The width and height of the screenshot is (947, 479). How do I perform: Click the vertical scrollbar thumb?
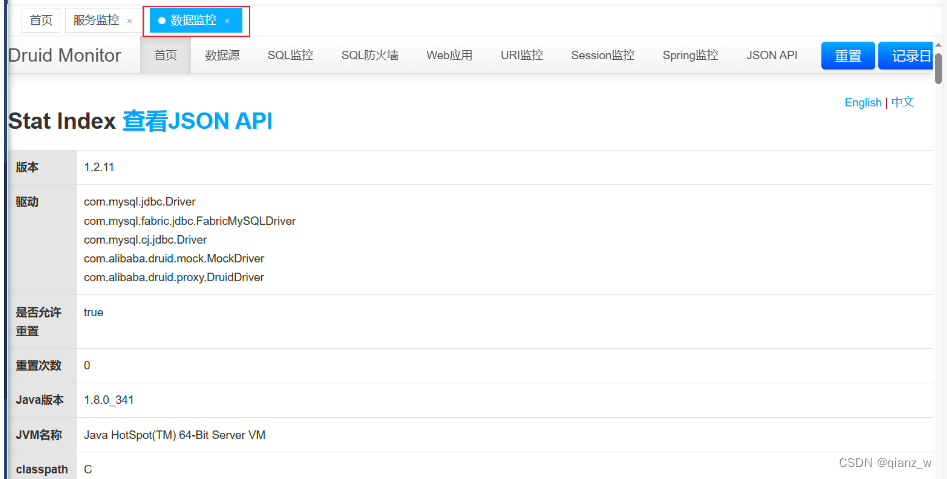coord(939,69)
